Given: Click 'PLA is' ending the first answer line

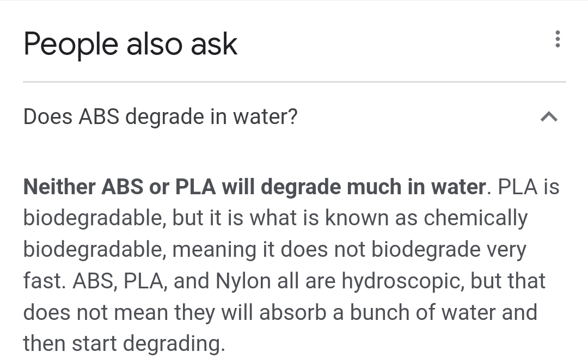Looking at the screenshot, I should [x=528, y=187].
